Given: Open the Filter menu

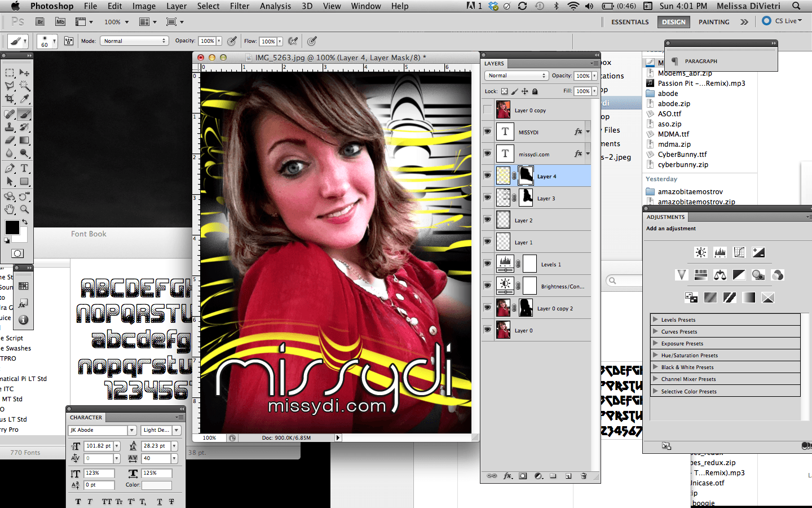Looking at the screenshot, I should (x=239, y=6).
